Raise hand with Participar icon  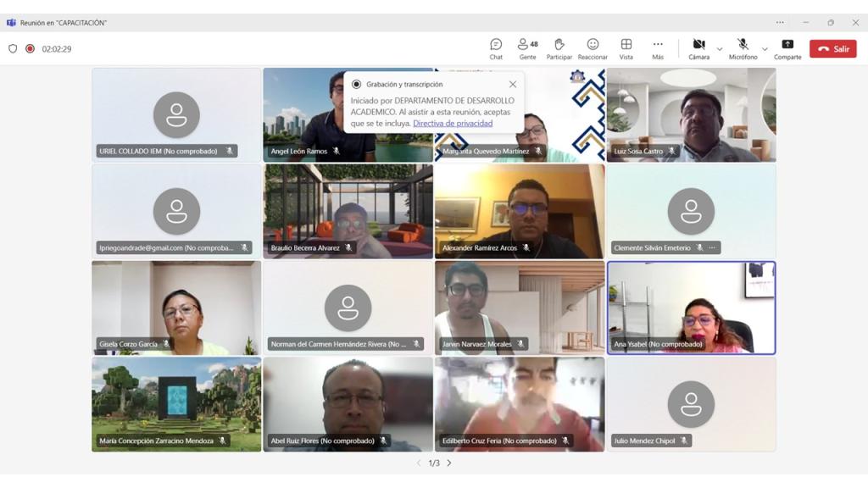(x=559, y=48)
